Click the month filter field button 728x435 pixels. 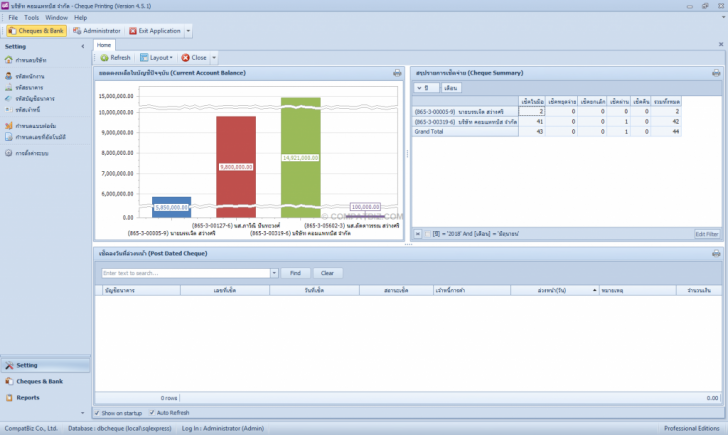[450, 88]
